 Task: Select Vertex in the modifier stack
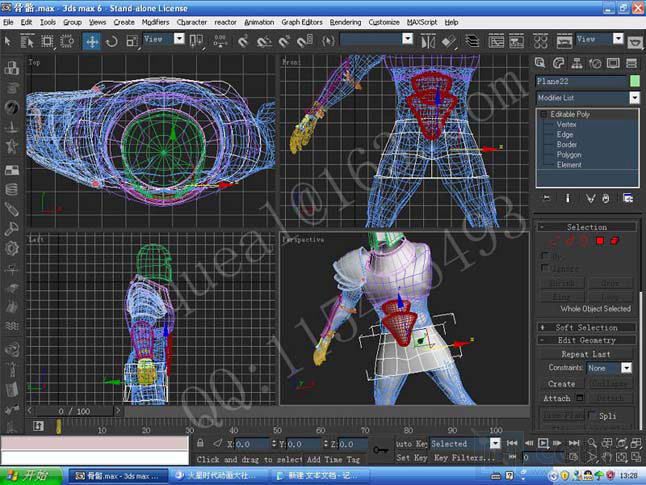(x=566, y=124)
